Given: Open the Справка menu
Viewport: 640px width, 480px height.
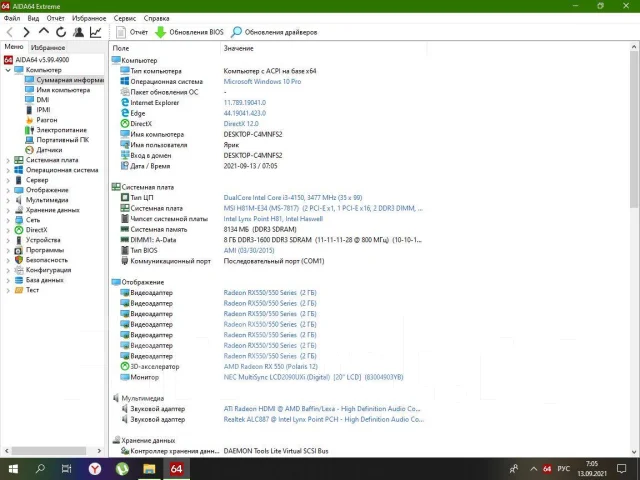Looking at the screenshot, I should (x=156, y=18).
